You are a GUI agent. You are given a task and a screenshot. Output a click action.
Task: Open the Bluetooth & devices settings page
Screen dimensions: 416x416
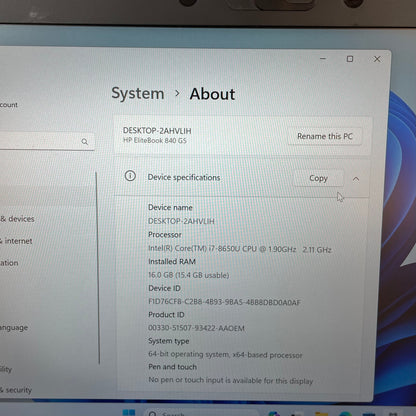[17, 219]
